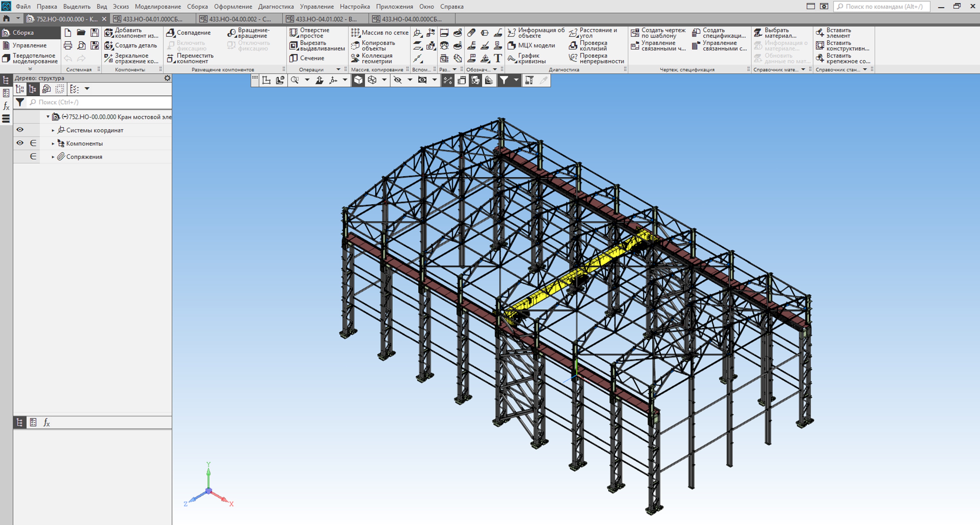This screenshot has width=980, height=525.
Task: Expand the Components tree node
Action: click(x=53, y=144)
